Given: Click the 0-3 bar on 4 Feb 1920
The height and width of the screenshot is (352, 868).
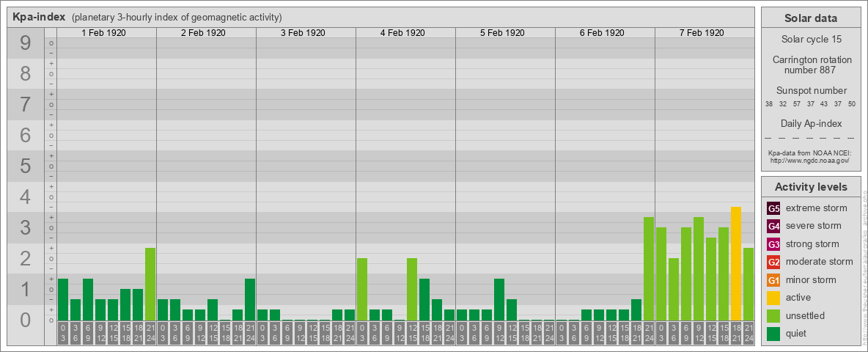Looking at the screenshot, I should 362,289.
